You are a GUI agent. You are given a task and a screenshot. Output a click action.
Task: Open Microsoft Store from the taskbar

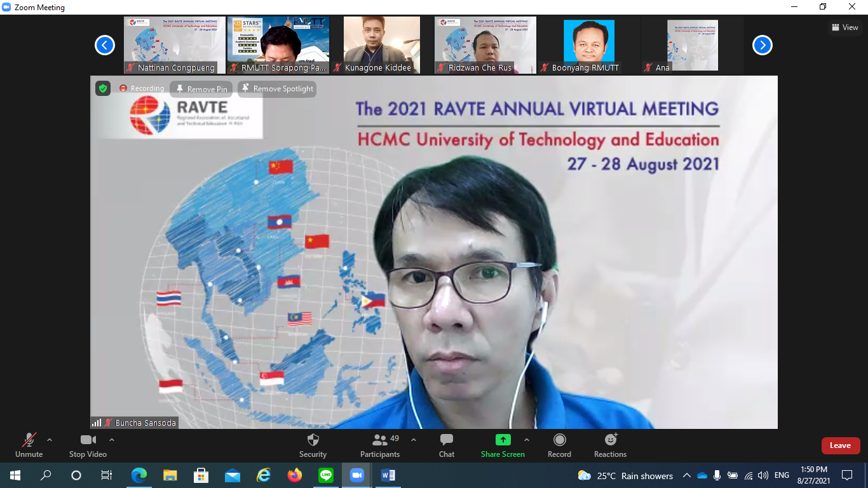tap(201, 475)
